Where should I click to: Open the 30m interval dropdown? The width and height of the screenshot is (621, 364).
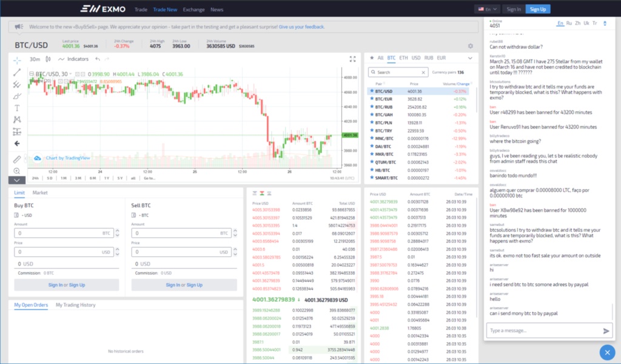[35, 59]
